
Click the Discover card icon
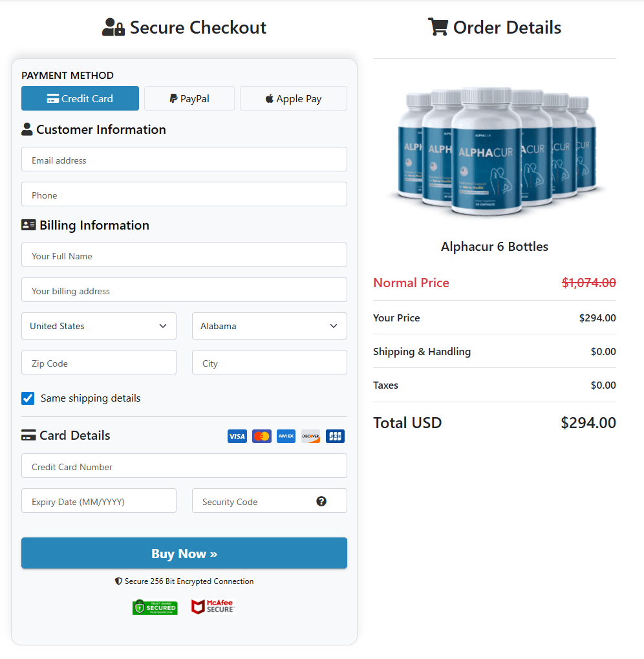[x=310, y=436]
